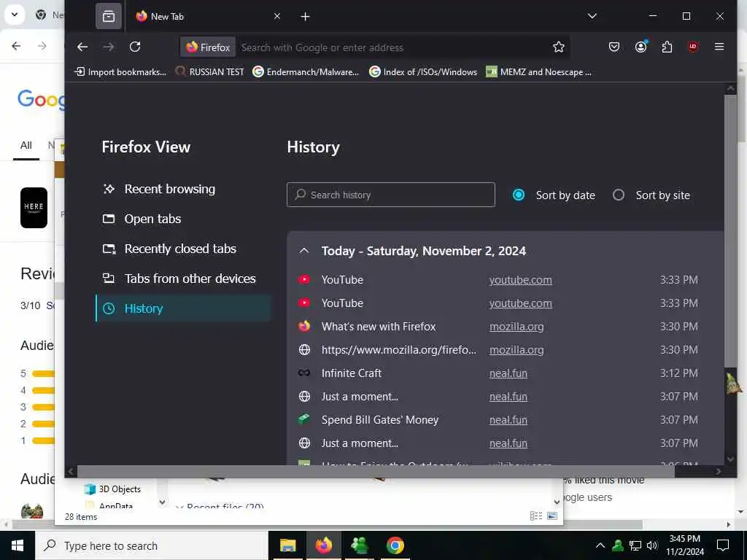Select the Sort by site radio button

pyautogui.click(x=619, y=195)
